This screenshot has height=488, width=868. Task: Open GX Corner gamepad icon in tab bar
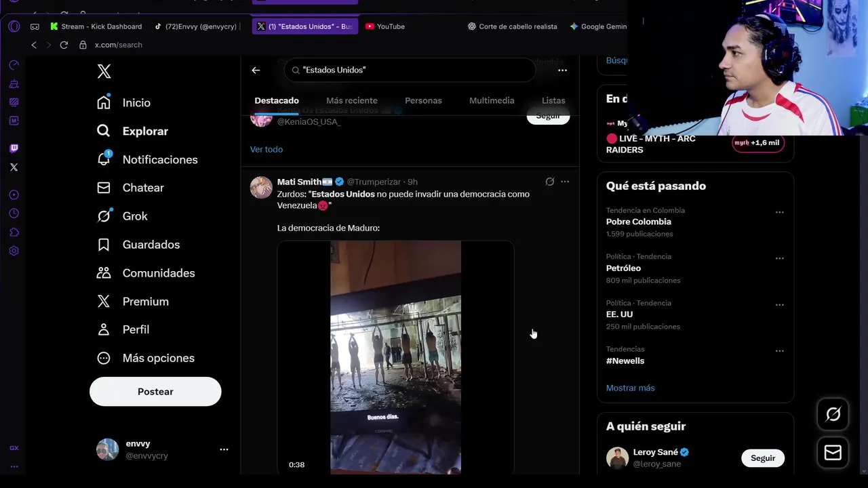35,26
